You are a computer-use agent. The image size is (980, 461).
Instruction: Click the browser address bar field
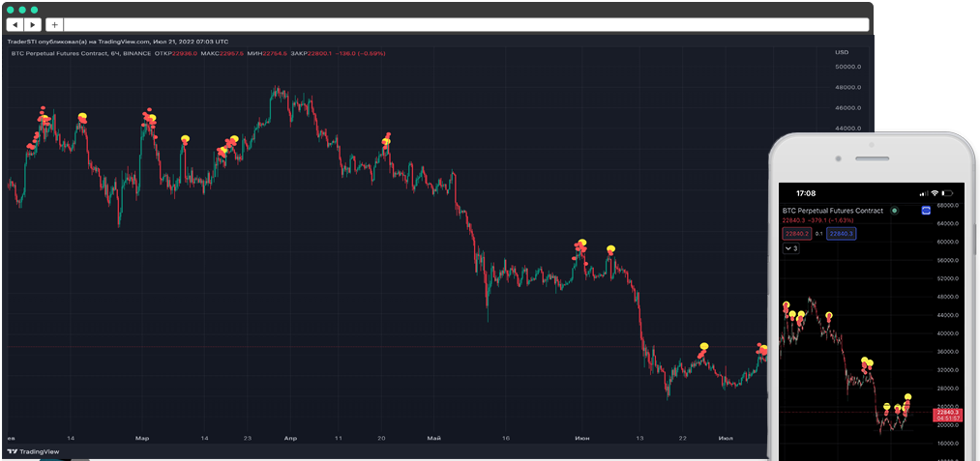465,25
